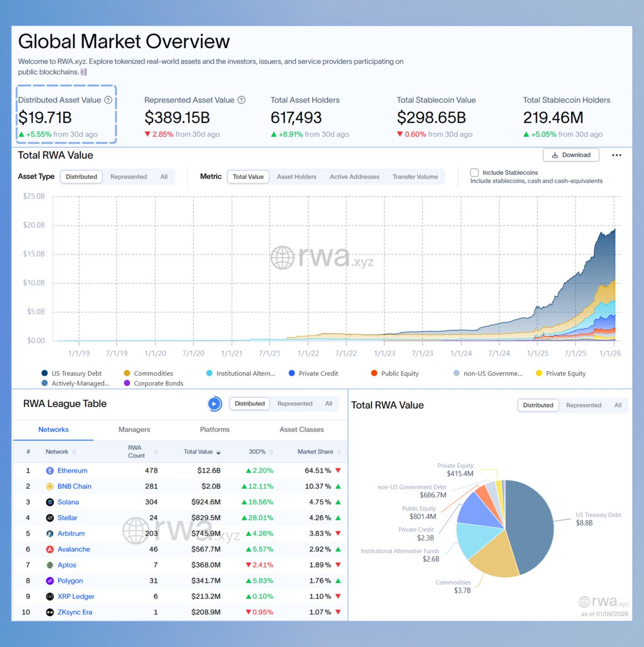Click the Solana logo icon
Image resolution: width=644 pixels, height=647 pixels.
[50, 502]
